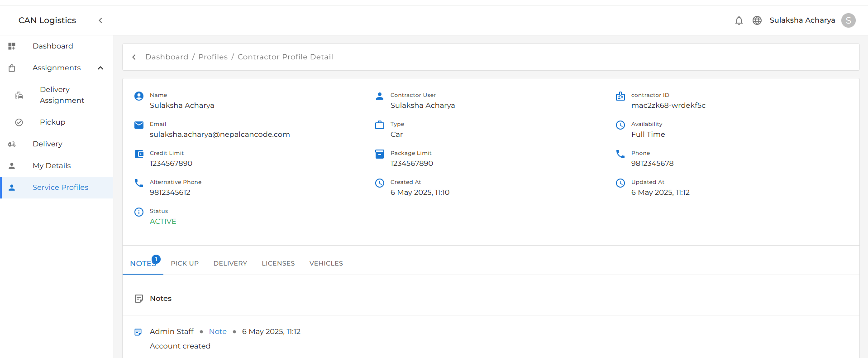Click the Status info icon

(x=139, y=212)
